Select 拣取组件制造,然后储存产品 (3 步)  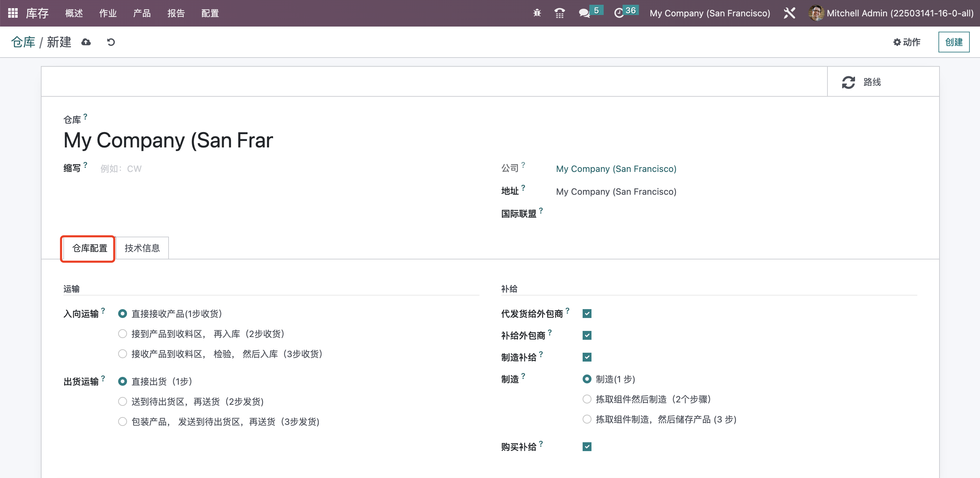click(587, 419)
